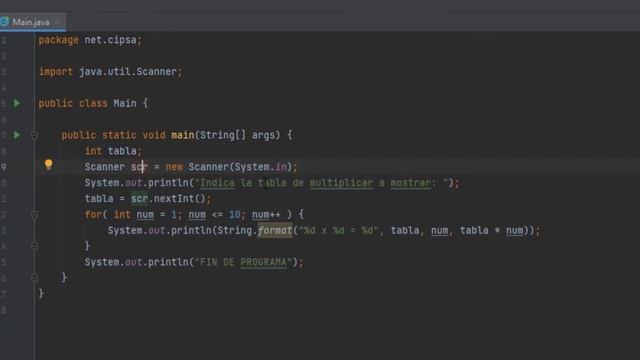The image size is (640, 360).
Task: Click 'new' keyword in Scanner line
Action: tap(174, 167)
